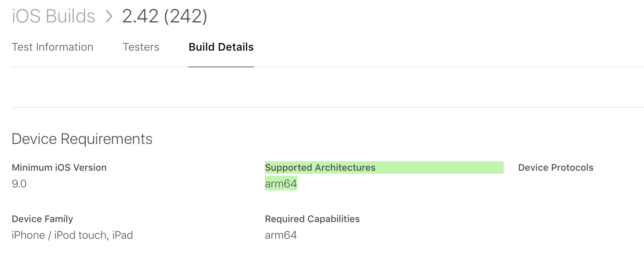Click the Device Family label

coord(42,219)
